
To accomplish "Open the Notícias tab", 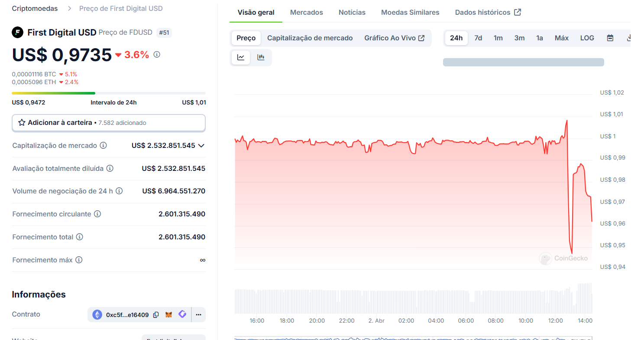I will 352,12.
